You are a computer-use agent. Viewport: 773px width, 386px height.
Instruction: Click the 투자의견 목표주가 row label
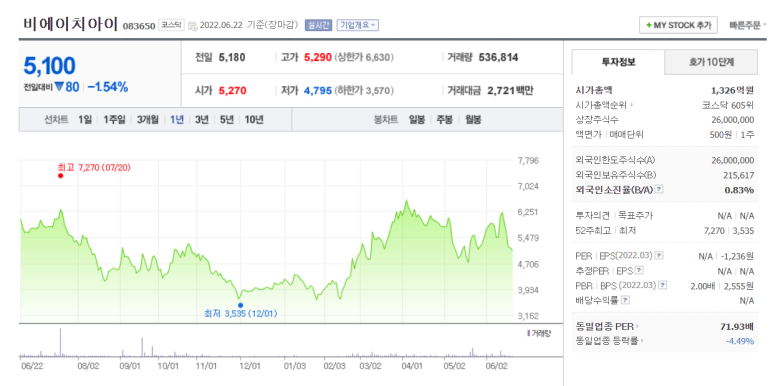coord(614,215)
